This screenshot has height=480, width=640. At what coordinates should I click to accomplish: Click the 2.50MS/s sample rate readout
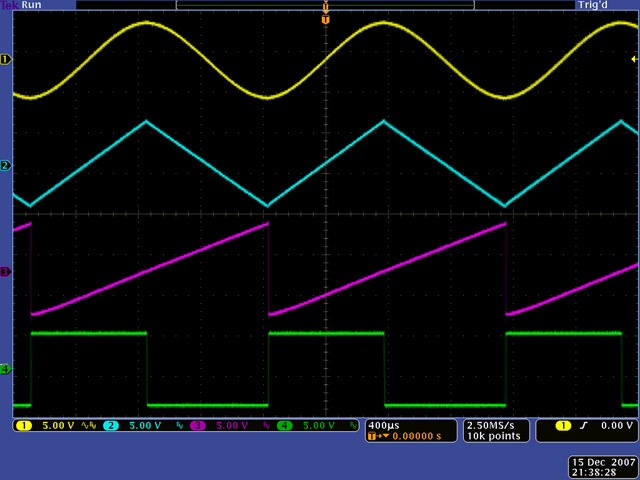(x=491, y=425)
